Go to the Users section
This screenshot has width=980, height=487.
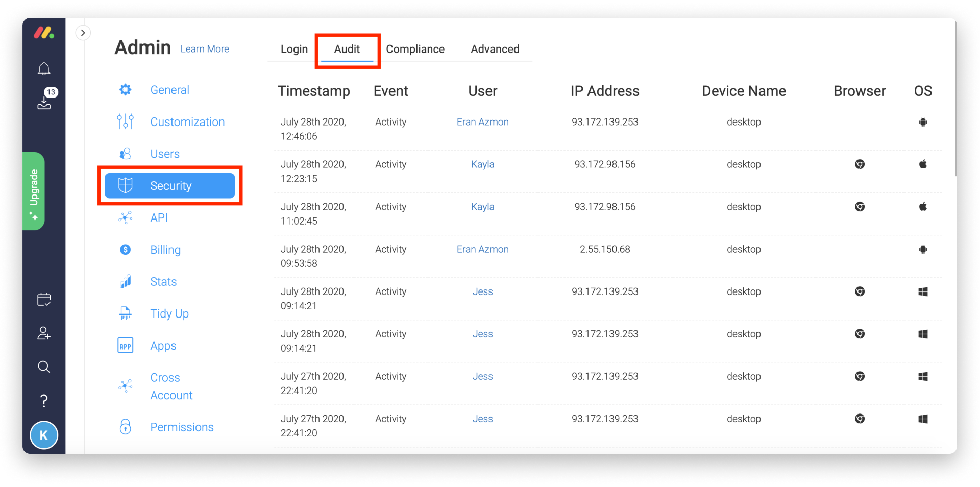click(165, 154)
